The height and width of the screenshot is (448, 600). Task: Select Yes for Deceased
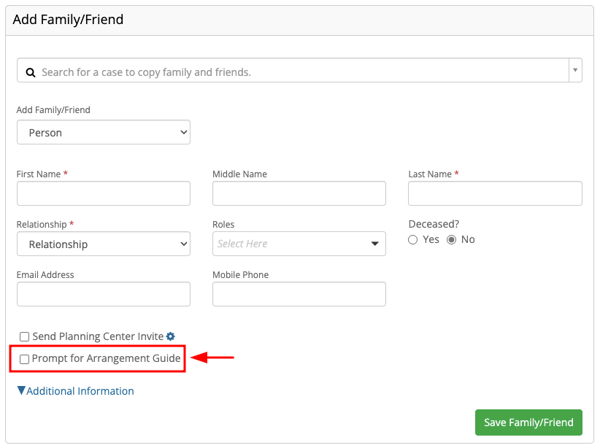pos(414,240)
